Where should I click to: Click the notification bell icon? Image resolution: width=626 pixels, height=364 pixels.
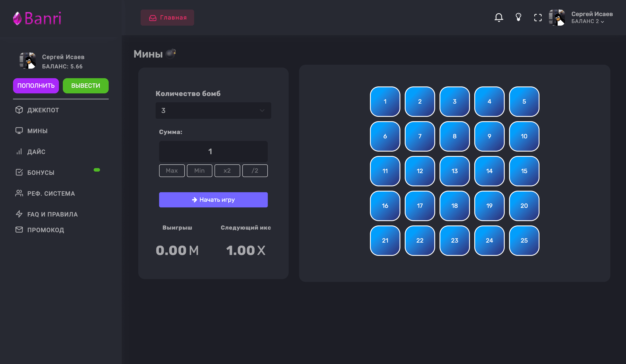click(499, 17)
